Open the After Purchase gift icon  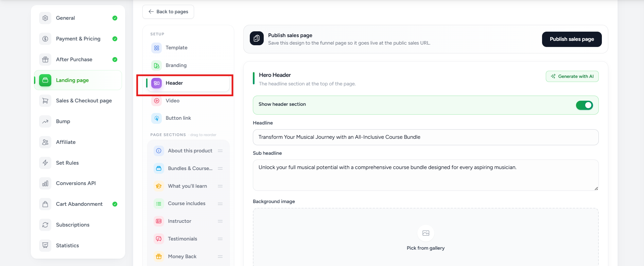tap(45, 60)
